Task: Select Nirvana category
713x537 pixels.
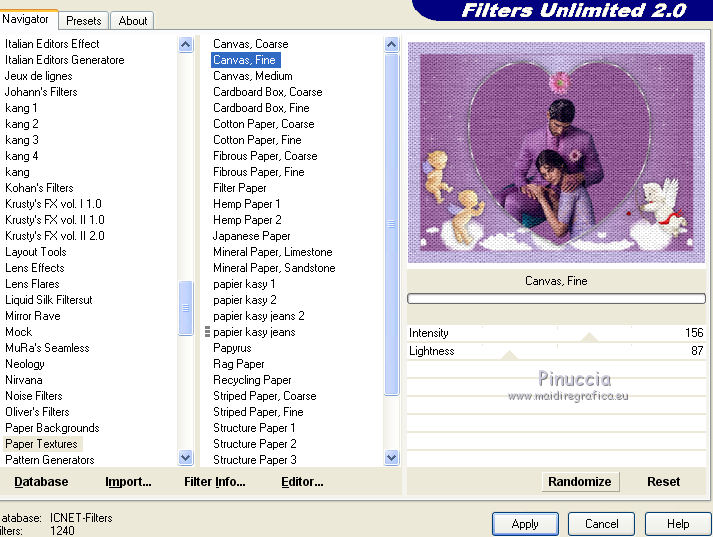Action: (x=24, y=380)
